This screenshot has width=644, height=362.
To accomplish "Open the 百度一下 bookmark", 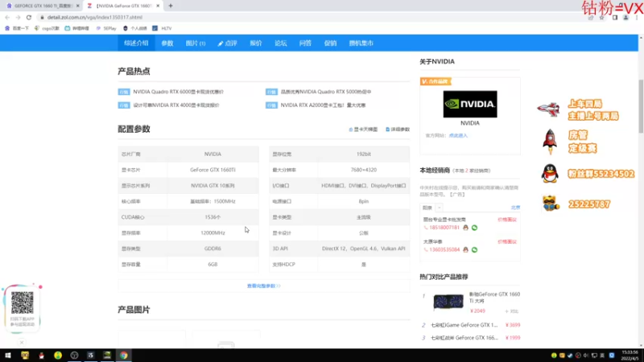I will (17, 28).
